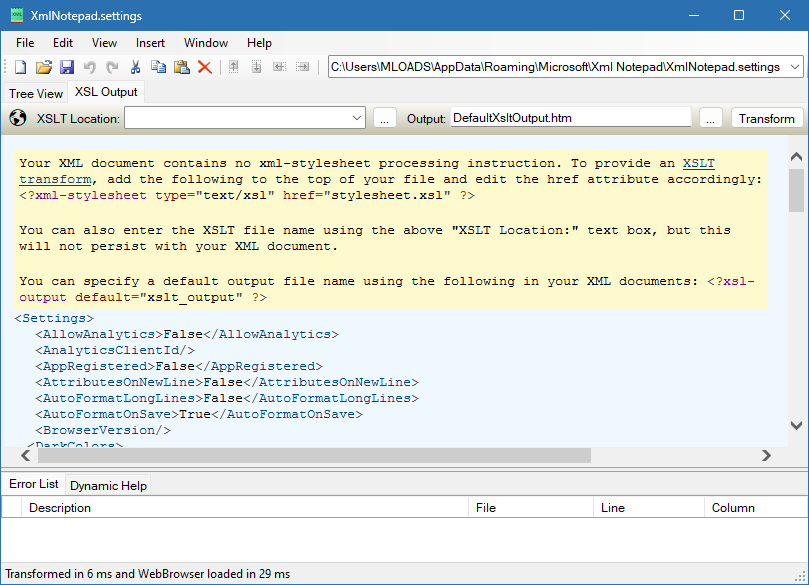
Task: Click the New document icon
Action: coord(21,67)
